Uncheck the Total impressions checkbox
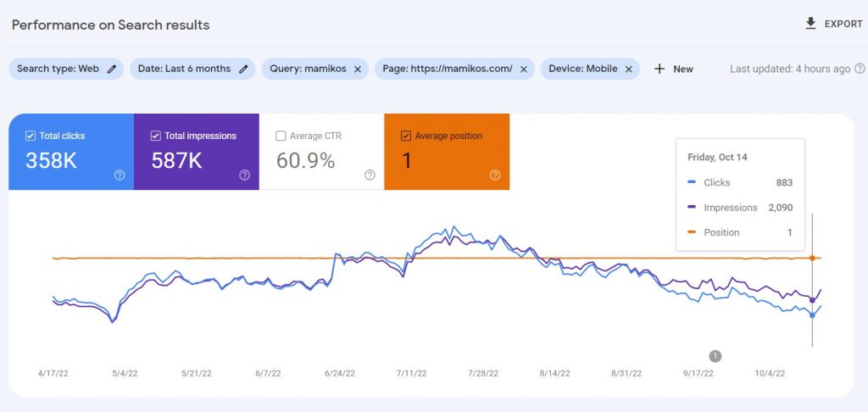The height and width of the screenshot is (412, 868). pyautogui.click(x=156, y=136)
